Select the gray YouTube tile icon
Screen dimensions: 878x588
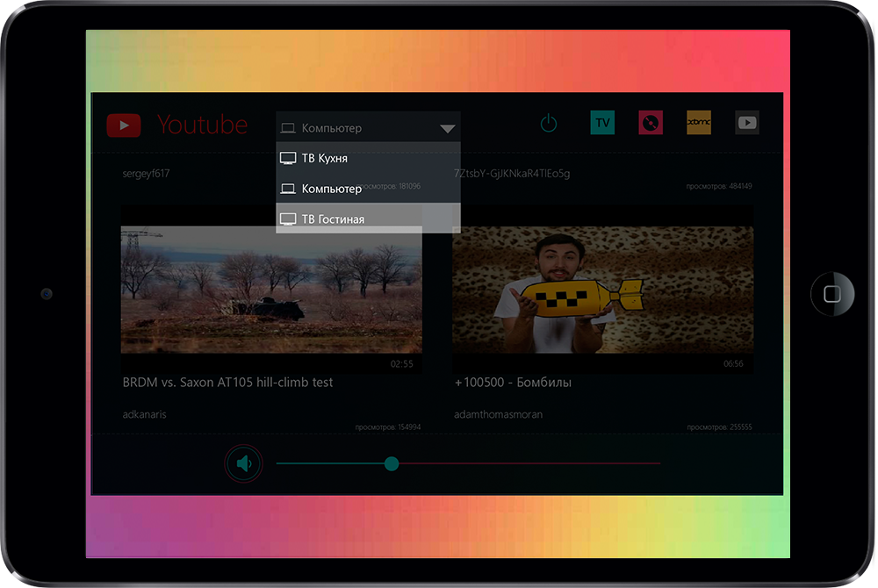[x=747, y=123]
